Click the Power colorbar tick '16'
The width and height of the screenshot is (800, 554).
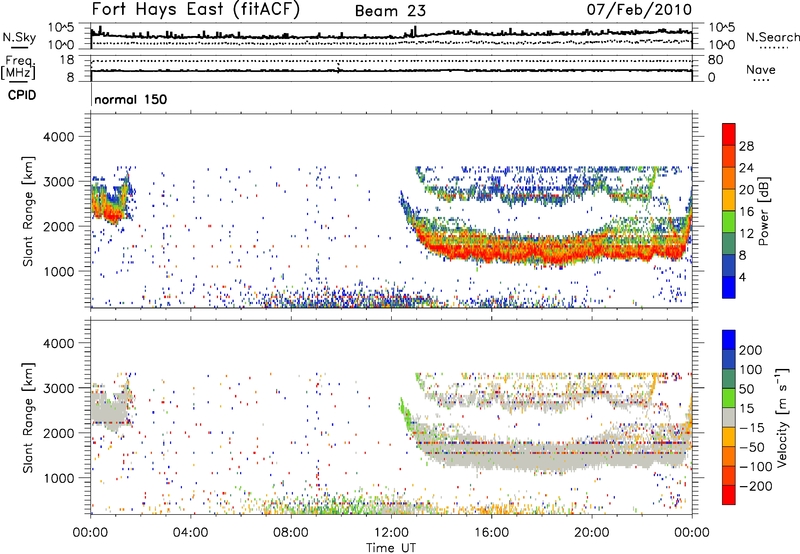point(746,212)
